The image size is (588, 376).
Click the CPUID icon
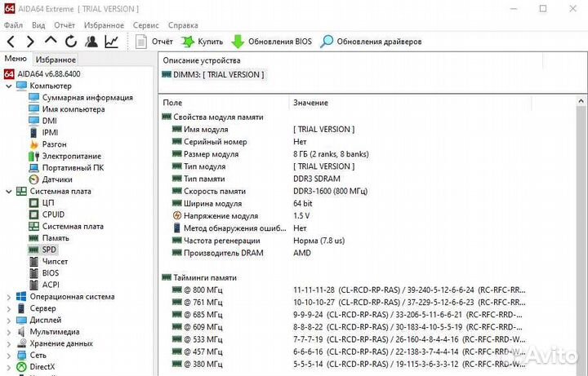pyautogui.click(x=33, y=215)
